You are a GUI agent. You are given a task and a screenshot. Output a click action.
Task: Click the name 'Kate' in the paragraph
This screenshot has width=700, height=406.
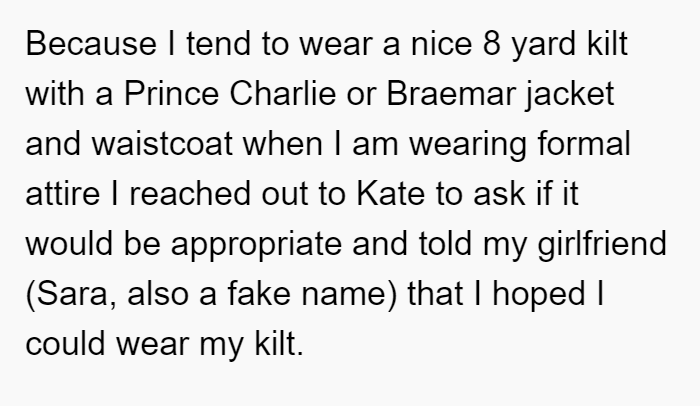tap(391, 194)
